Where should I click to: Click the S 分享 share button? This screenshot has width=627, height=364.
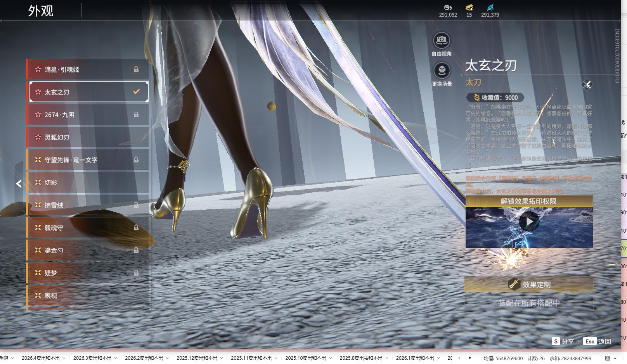563,342
